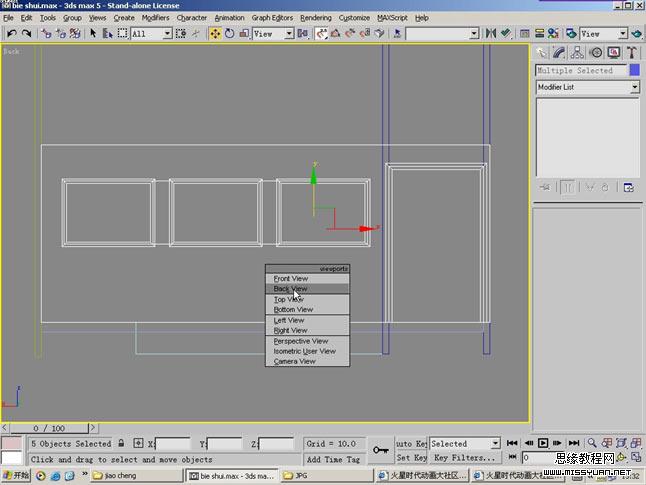646x485 pixels.
Task: Go to the animation start frame
Action: 512,443
